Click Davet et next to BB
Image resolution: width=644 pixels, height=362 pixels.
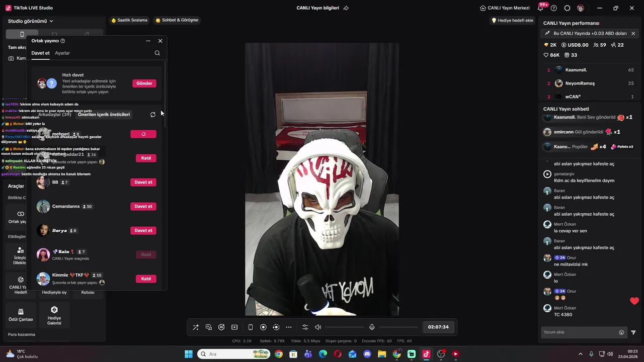[x=143, y=182]
